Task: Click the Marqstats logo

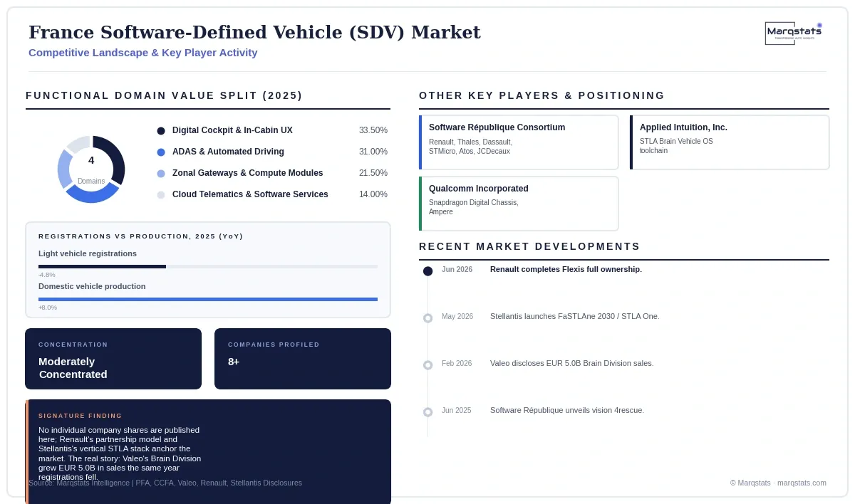Action: (794, 33)
